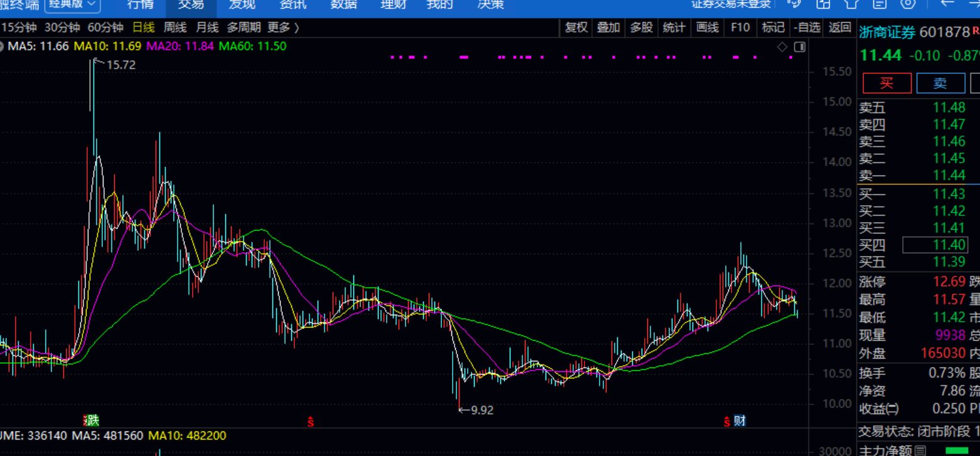
Task: Select the 30分钟 chart period
Action: click(x=62, y=28)
